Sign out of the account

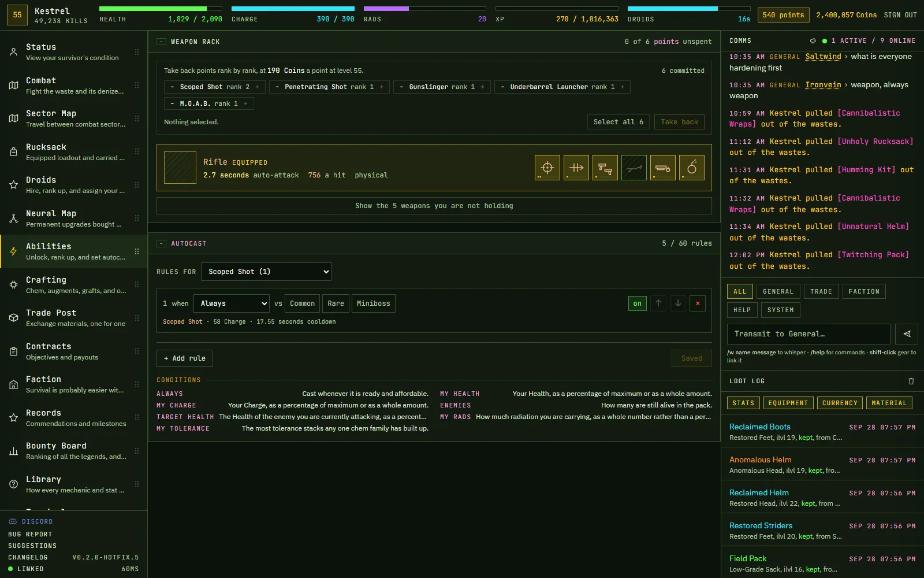pos(900,15)
